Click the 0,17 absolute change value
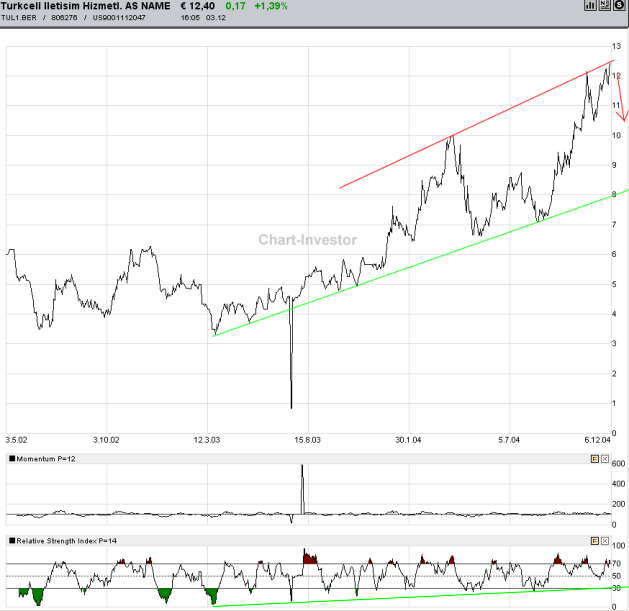 tap(235, 6)
